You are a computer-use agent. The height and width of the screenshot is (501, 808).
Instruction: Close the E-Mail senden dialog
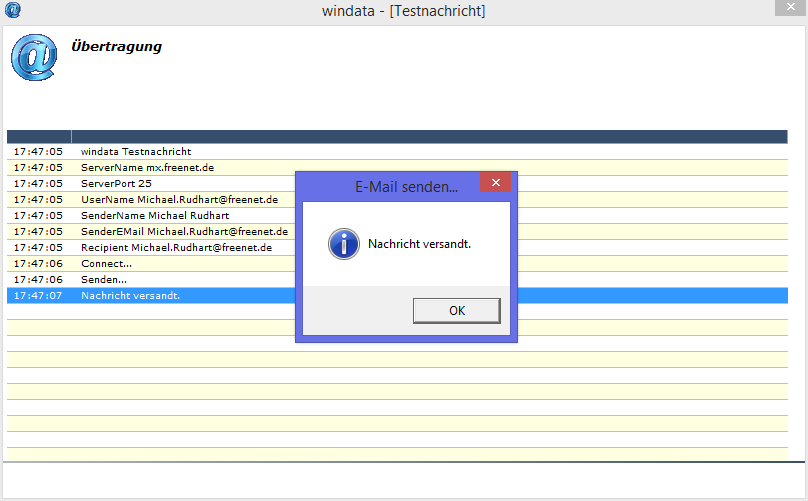tap(496, 182)
